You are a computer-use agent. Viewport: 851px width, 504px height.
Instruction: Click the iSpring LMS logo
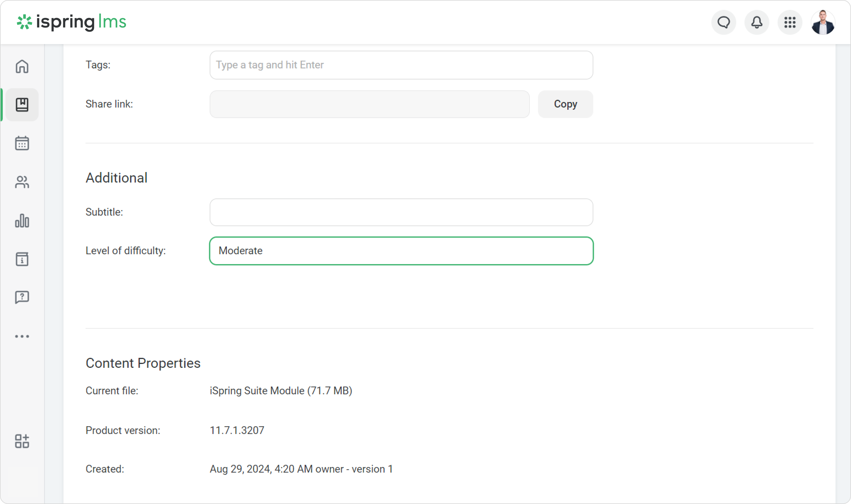[x=72, y=22]
